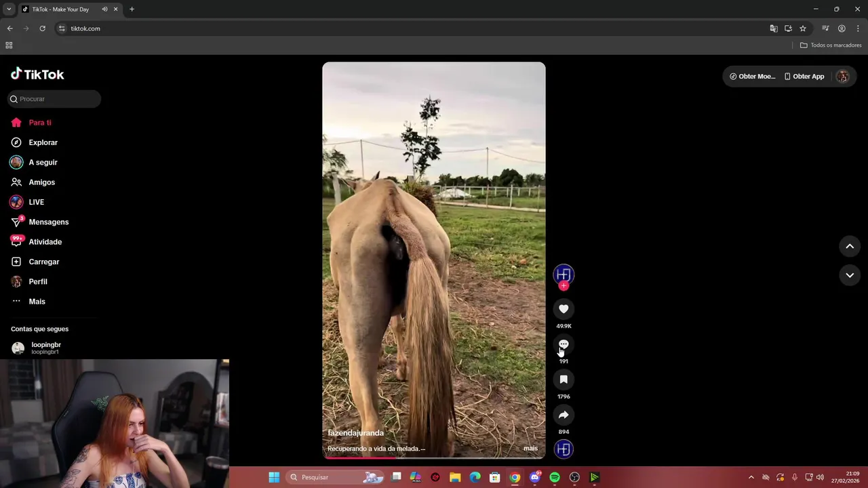Expand caption with the mais link
The image size is (868, 488).
(530, 449)
